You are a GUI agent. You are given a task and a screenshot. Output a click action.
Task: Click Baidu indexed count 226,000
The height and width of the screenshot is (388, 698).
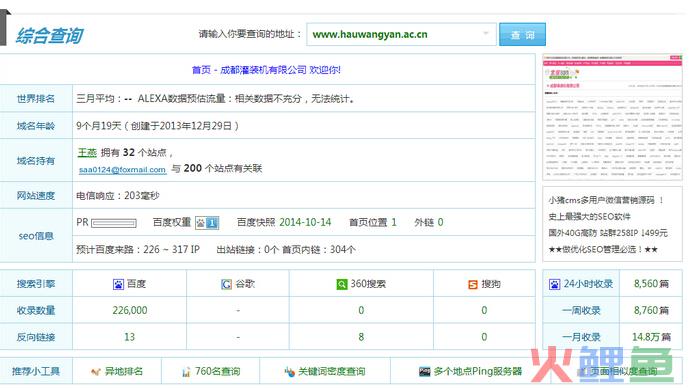coord(130,310)
